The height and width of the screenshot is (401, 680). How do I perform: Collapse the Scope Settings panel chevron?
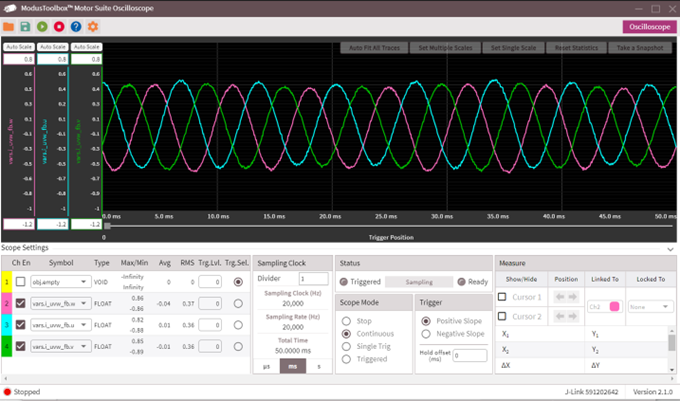click(669, 248)
